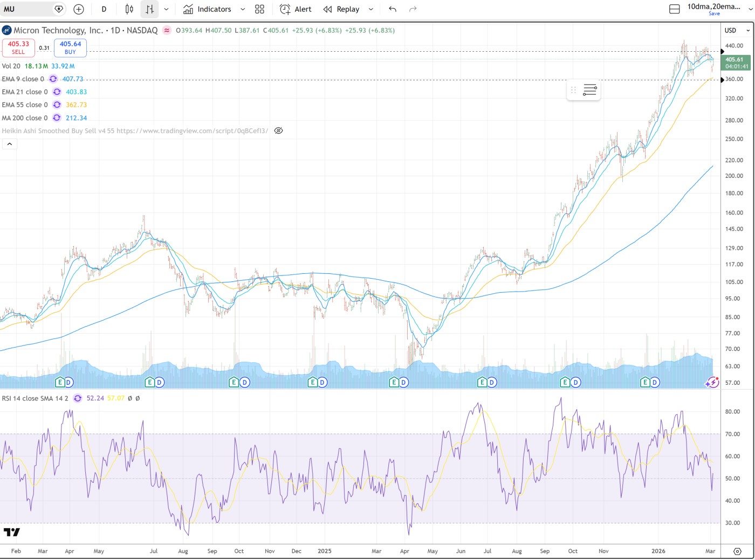The image size is (755, 560).
Task: Expand the Replay options chevron
Action: pos(371,9)
